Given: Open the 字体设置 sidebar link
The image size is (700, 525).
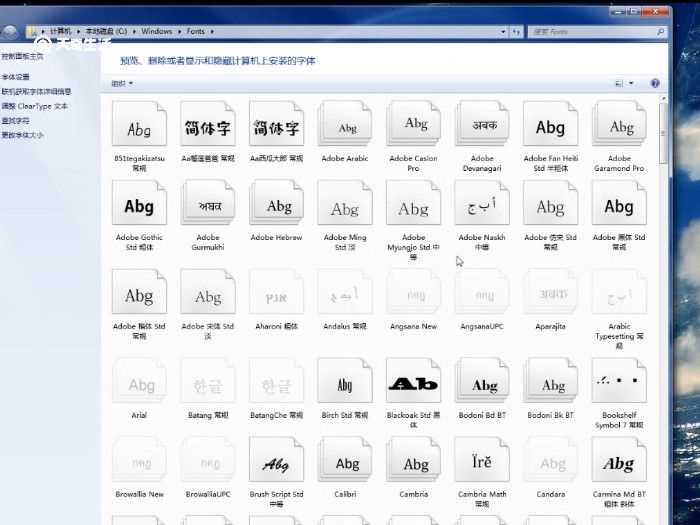Looking at the screenshot, I should point(15,77).
